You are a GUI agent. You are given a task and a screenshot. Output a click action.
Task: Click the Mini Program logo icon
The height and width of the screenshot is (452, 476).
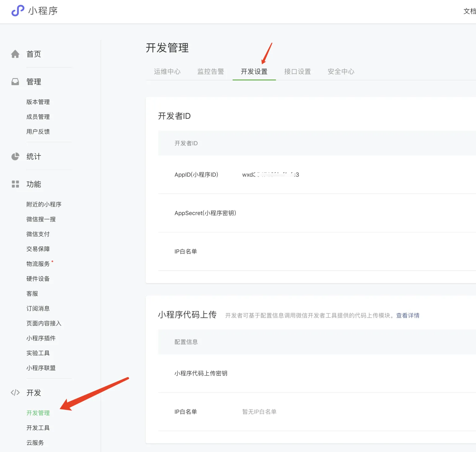(18, 11)
